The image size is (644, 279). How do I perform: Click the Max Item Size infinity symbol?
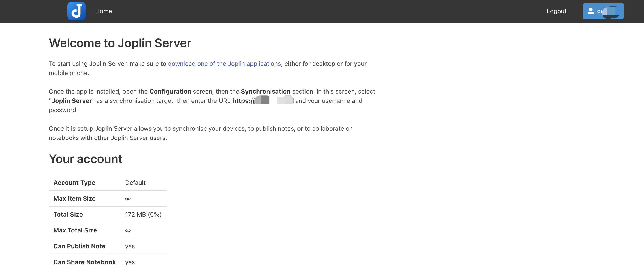128,199
